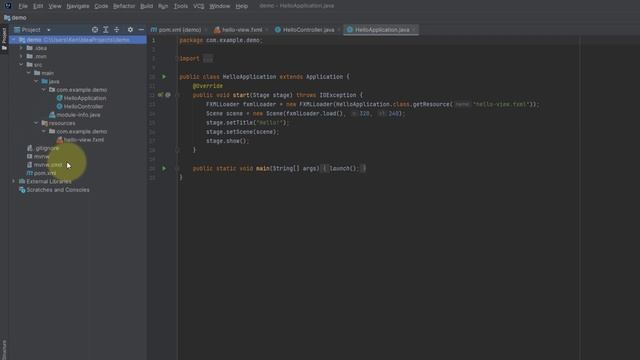
Task: Click stage.show() line in editor
Action: point(227,141)
